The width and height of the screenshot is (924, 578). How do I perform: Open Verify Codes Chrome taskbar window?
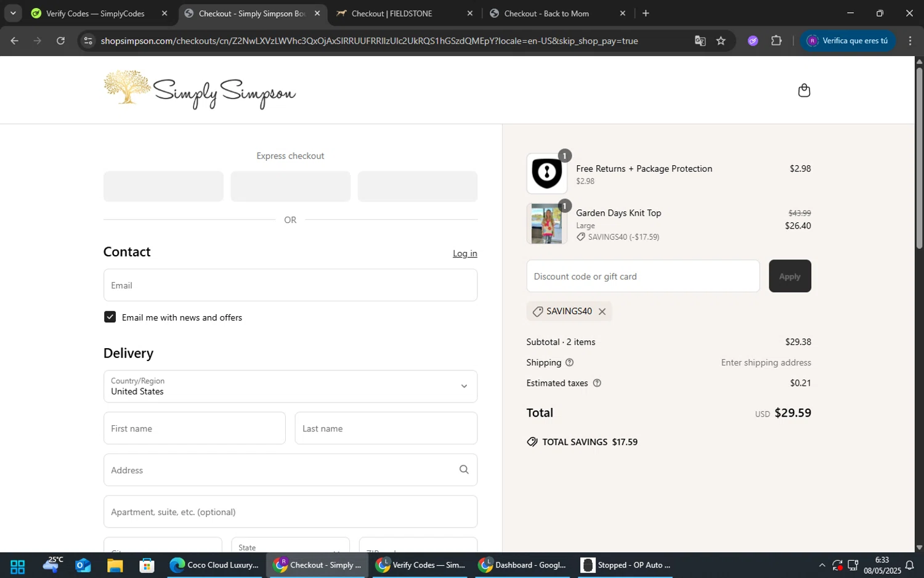click(421, 565)
